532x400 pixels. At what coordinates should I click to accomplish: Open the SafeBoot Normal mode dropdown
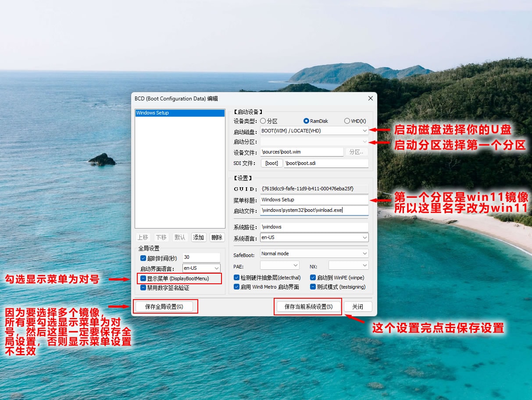(x=364, y=254)
